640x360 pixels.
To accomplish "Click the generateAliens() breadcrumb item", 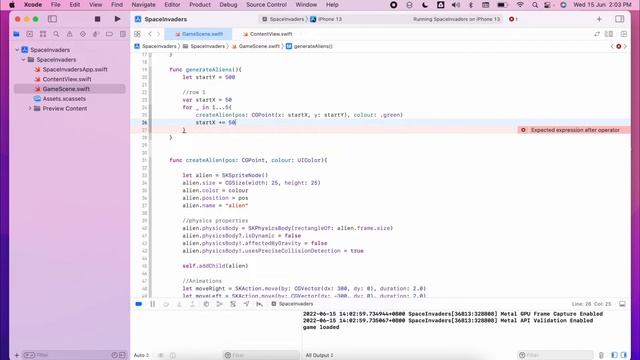I will pyautogui.click(x=309, y=47).
